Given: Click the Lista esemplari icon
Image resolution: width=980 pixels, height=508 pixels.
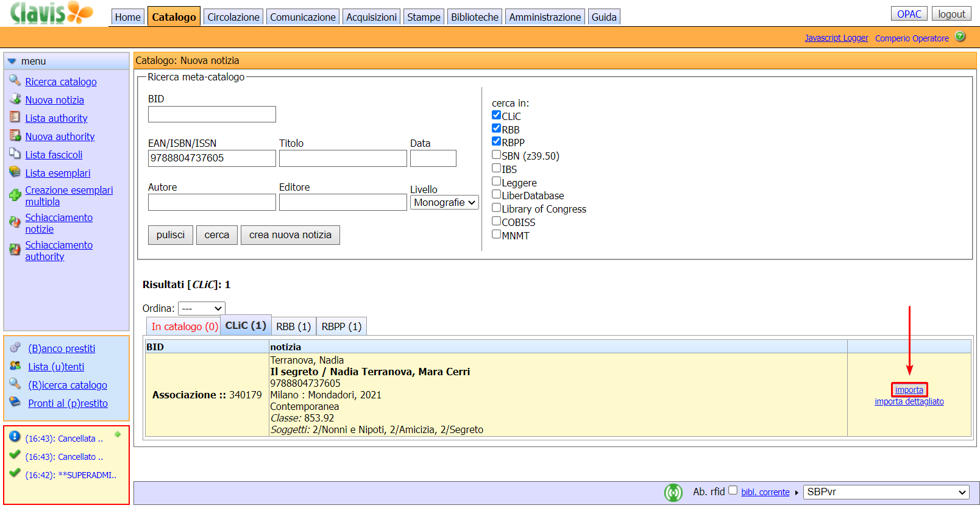Looking at the screenshot, I should pos(15,172).
